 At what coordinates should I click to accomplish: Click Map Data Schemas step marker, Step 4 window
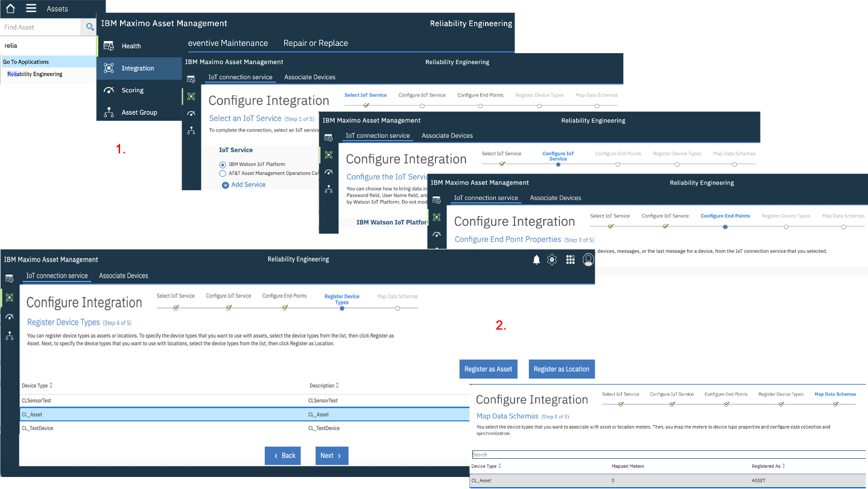[398, 308]
